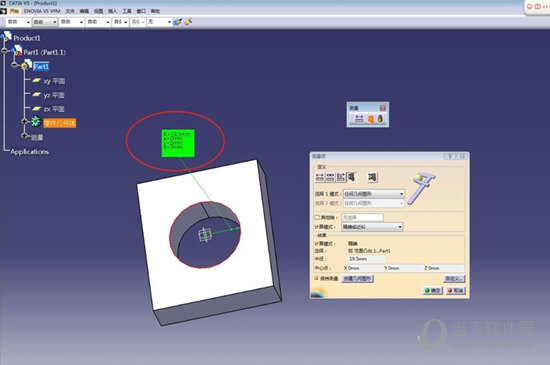Open the 工具 (Tools) menu
550x365 pixels.
pos(127,11)
